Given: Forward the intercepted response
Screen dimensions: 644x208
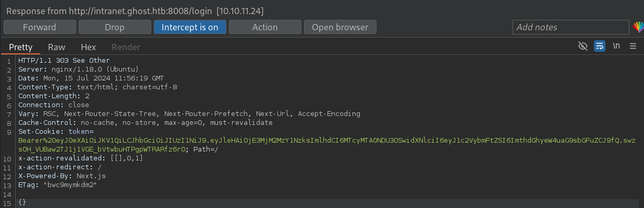Looking at the screenshot, I should 40,27.
